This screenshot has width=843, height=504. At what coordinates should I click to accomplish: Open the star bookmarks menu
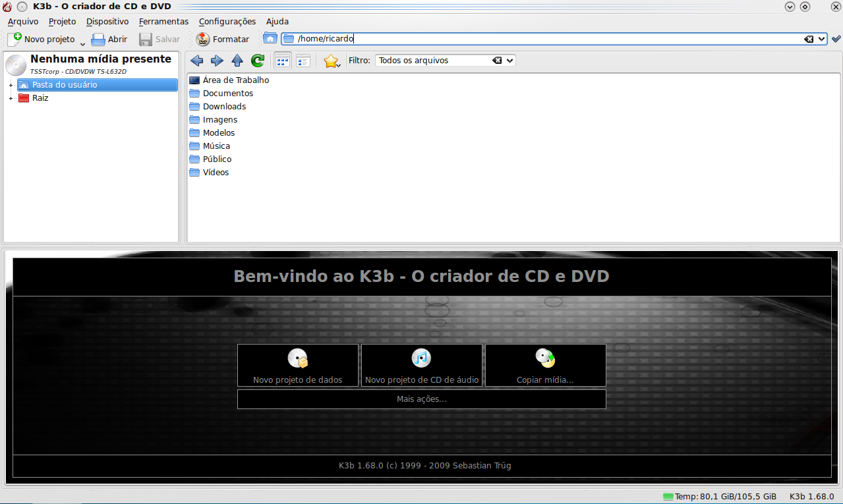click(x=332, y=61)
